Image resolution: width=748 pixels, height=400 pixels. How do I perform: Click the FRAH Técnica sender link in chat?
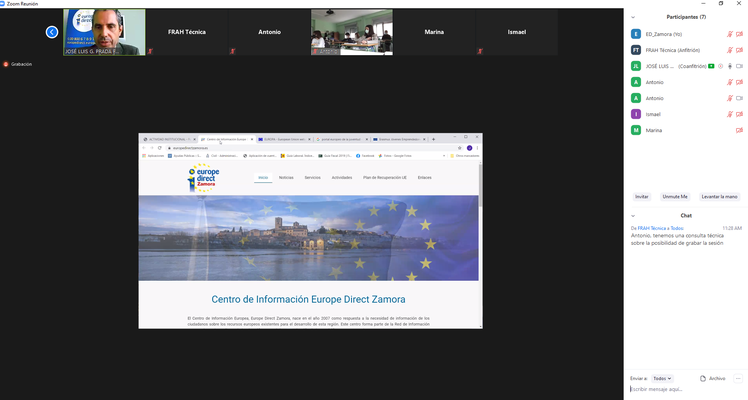click(652, 228)
